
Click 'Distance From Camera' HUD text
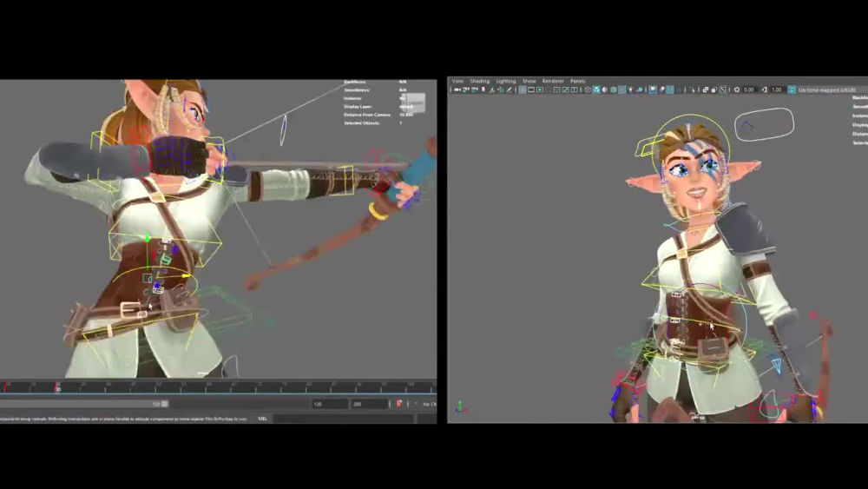pyautogui.click(x=367, y=115)
